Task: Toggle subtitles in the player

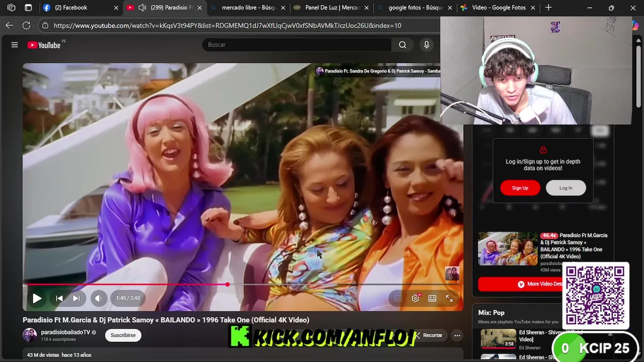Action: coord(398,298)
